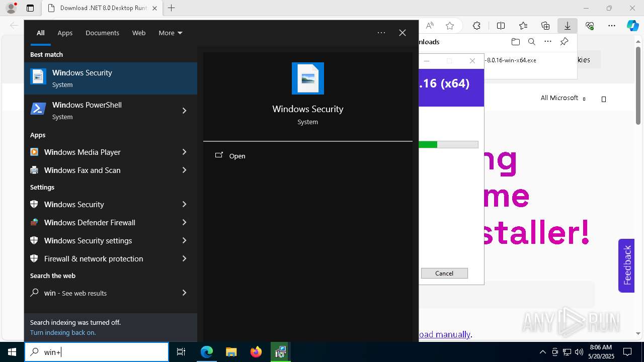
Task: Expand Windows Security settings result options
Action: click(184, 240)
